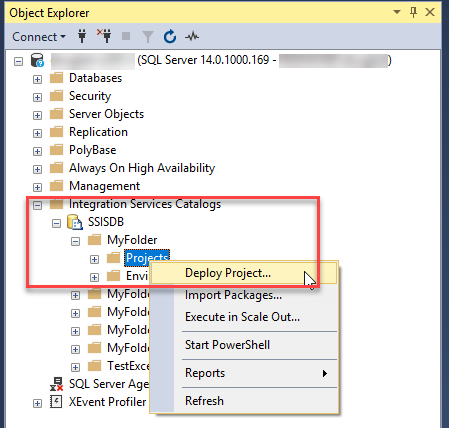Choose Execute in Scale Out menu item

tap(245, 317)
